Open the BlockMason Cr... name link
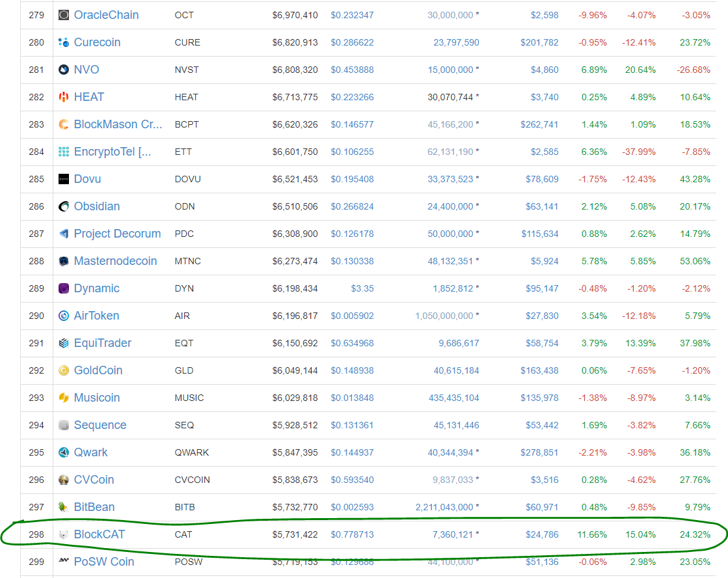The width and height of the screenshot is (728, 578). tap(118, 124)
